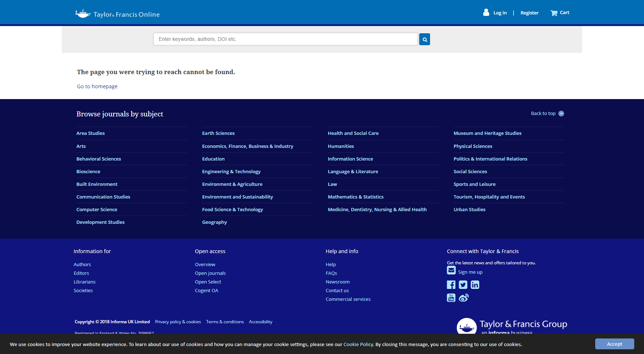Click the blue search magnifier button
The height and width of the screenshot is (354, 644).
click(x=425, y=39)
